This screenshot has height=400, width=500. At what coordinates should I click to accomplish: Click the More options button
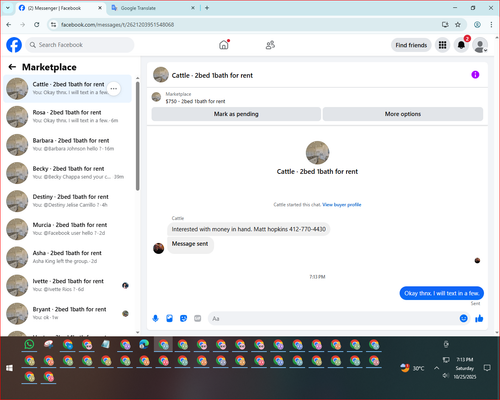(403, 114)
